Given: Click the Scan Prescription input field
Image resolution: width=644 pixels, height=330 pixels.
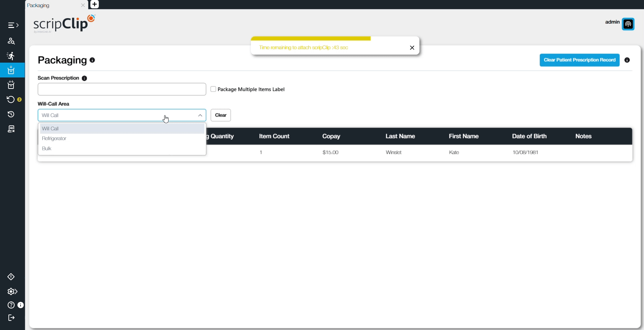Looking at the screenshot, I should [122, 89].
